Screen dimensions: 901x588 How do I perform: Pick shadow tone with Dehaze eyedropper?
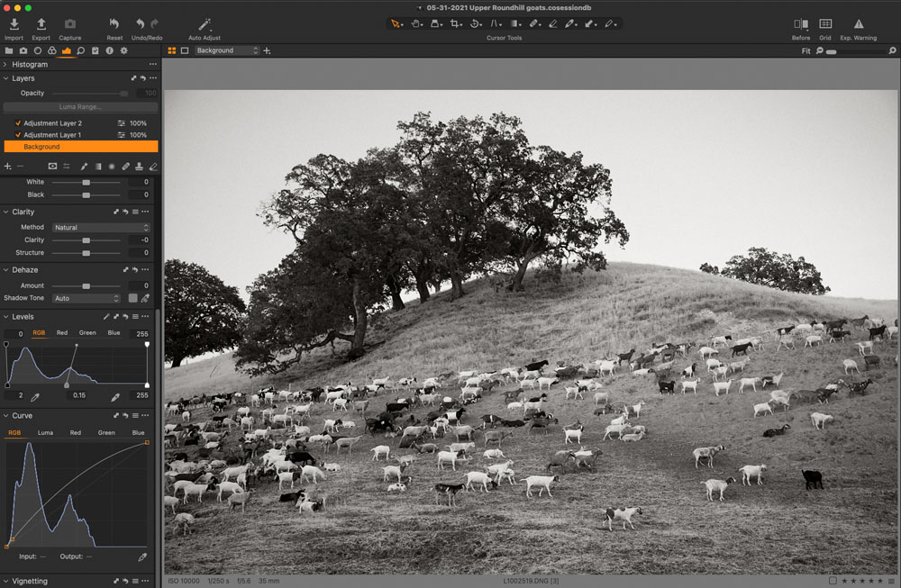pyautogui.click(x=145, y=298)
